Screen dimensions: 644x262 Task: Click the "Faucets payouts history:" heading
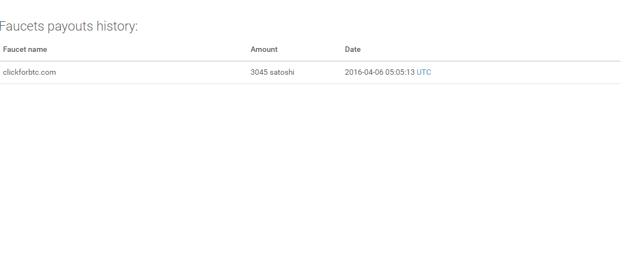click(x=69, y=26)
